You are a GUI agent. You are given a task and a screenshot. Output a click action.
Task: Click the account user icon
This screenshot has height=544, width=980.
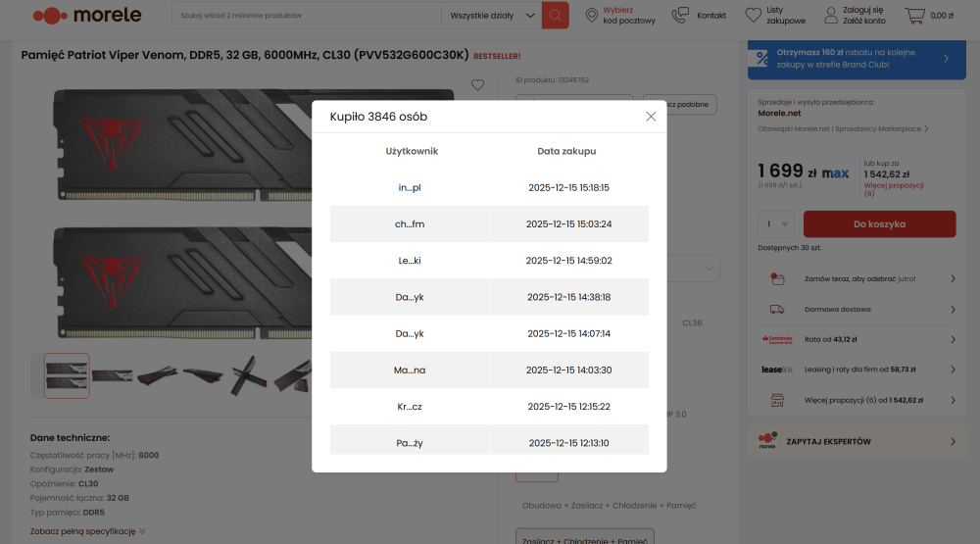(831, 15)
